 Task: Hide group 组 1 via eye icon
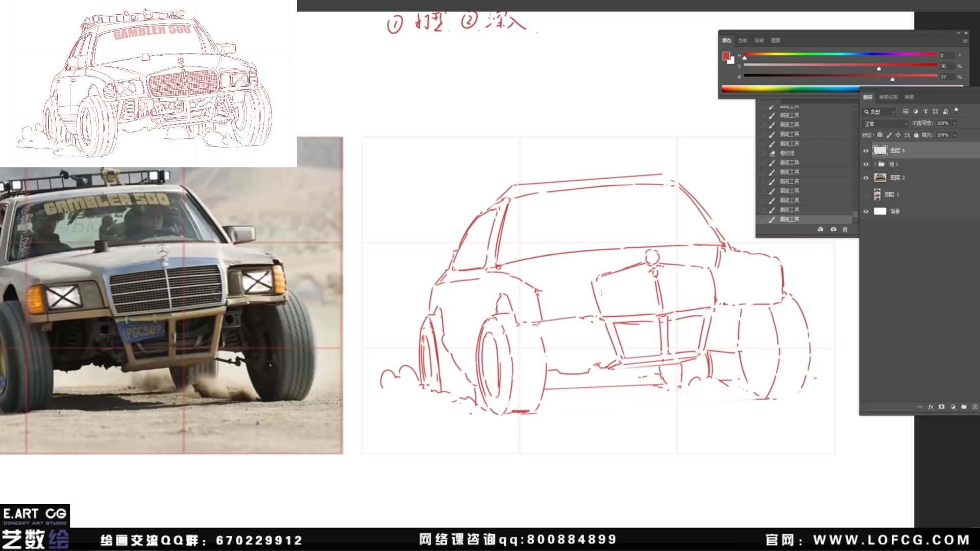(866, 164)
